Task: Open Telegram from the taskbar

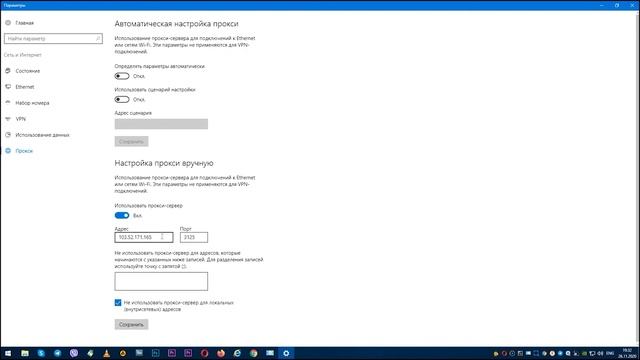Action: click(58, 353)
